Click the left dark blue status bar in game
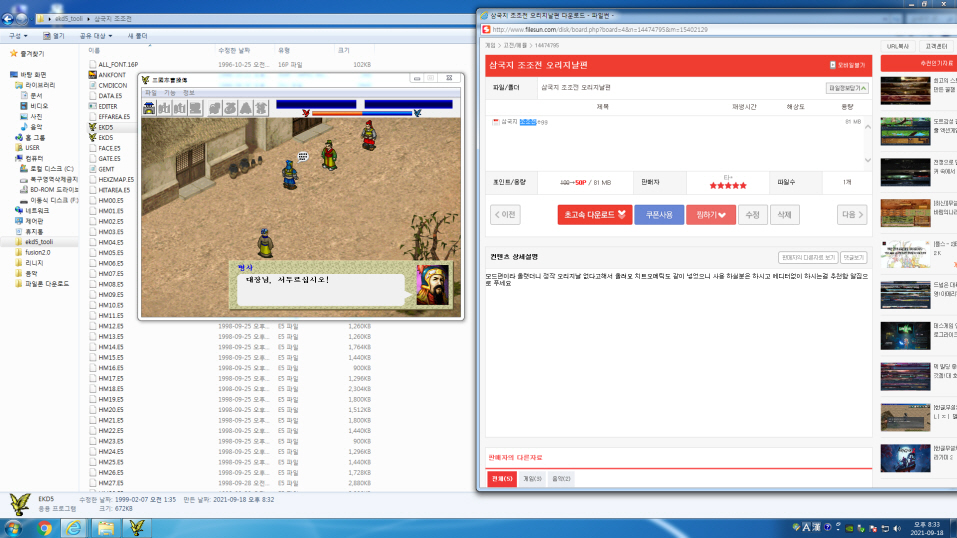This screenshot has height=538, width=957. 316,104
